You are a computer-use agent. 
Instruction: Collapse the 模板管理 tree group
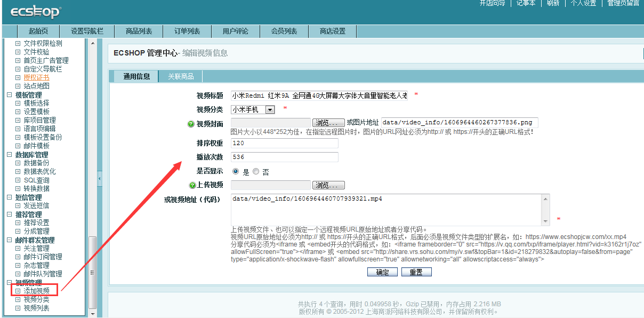pyautogui.click(x=9, y=94)
